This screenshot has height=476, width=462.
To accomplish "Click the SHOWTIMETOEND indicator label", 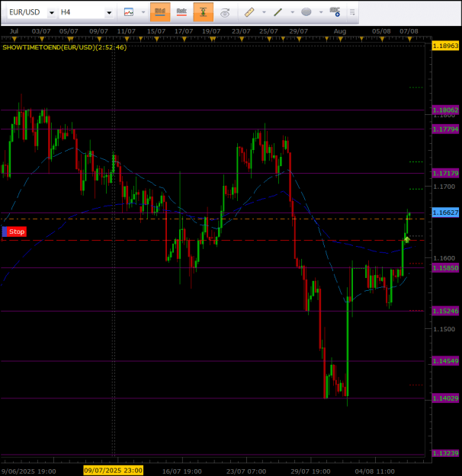I will (65, 47).
